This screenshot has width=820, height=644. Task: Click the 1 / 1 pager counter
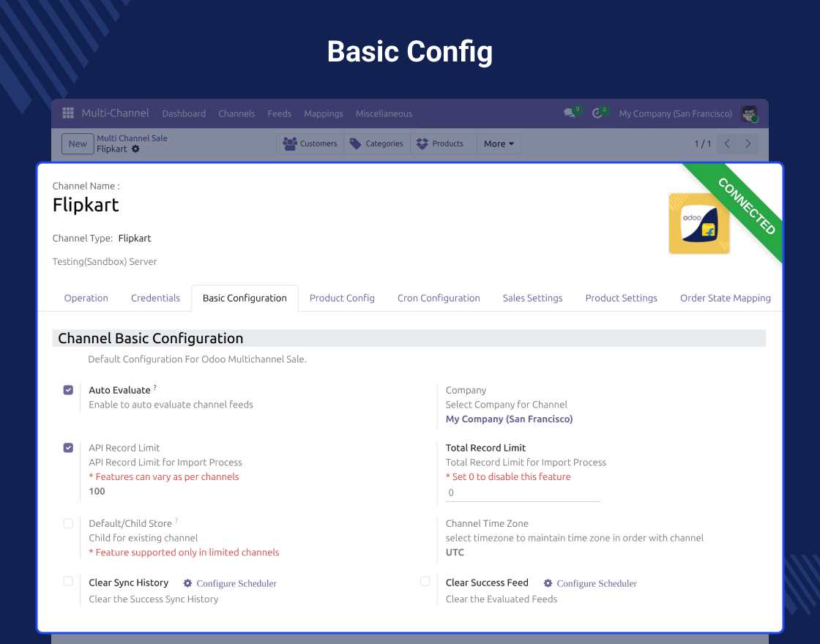[702, 143]
